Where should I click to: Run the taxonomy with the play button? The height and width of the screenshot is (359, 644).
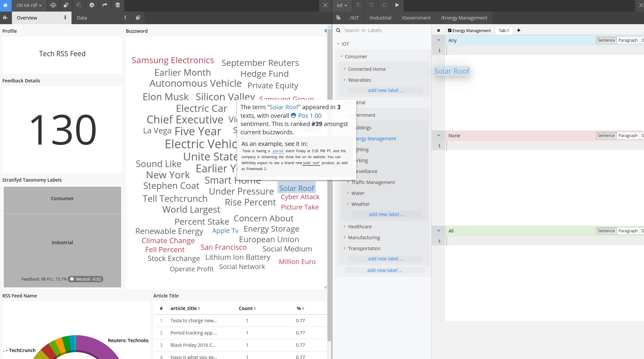397,5
